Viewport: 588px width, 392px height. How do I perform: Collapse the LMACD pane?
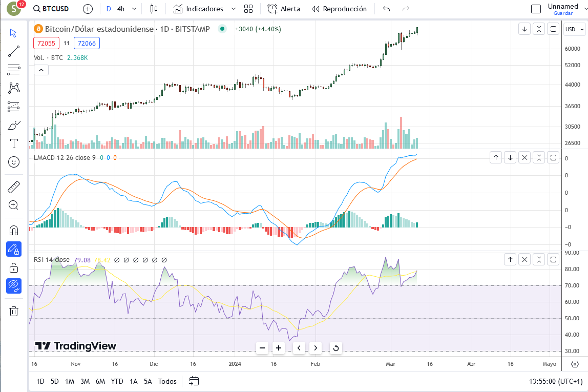coord(539,157)
